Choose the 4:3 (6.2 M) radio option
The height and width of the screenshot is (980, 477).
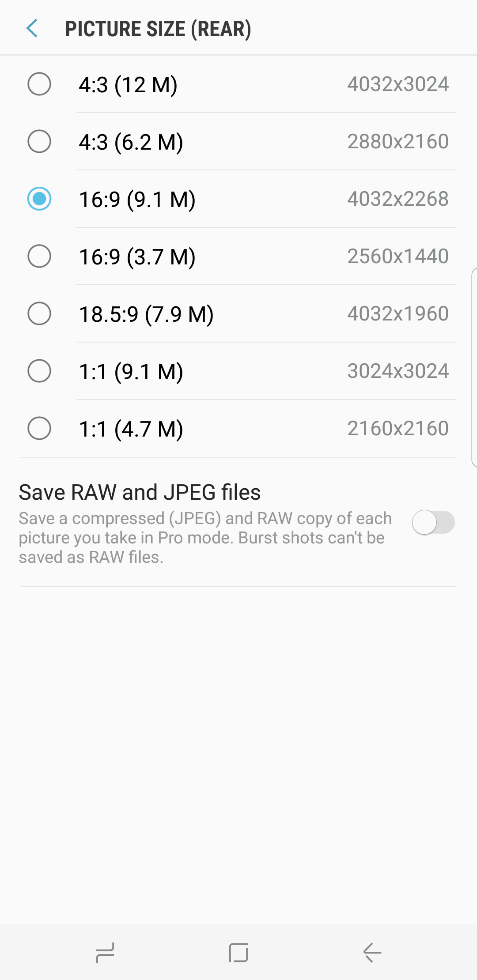click(x=39, y=141)
